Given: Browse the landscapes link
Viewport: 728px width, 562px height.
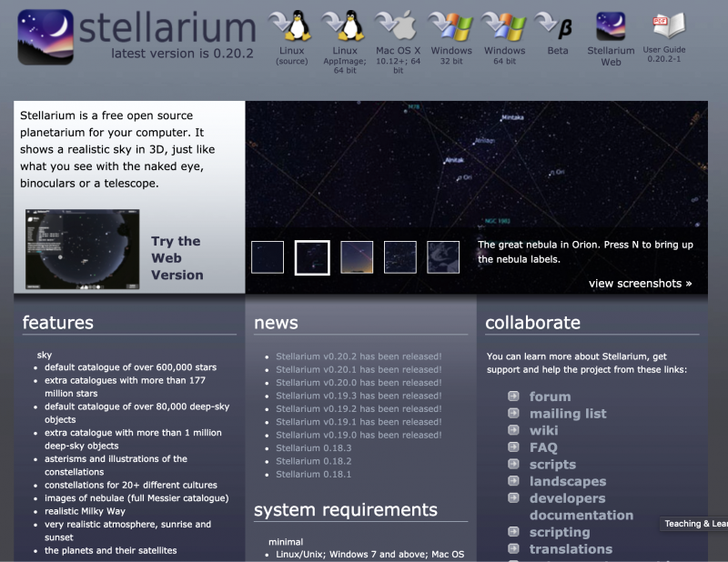Looking at the screenshot, I should 568,481.
